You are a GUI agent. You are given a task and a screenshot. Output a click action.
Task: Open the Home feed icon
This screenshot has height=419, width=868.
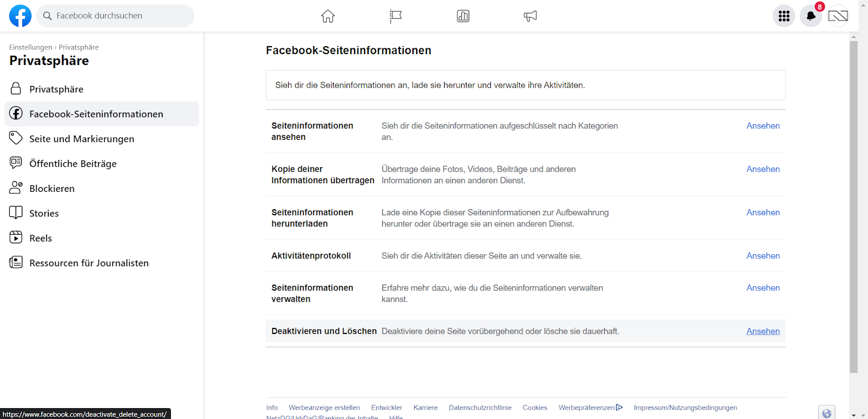coord(328,16)
